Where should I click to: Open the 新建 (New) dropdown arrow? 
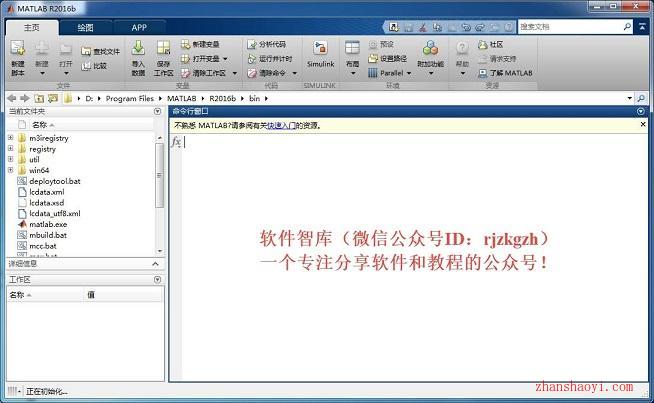42,73
